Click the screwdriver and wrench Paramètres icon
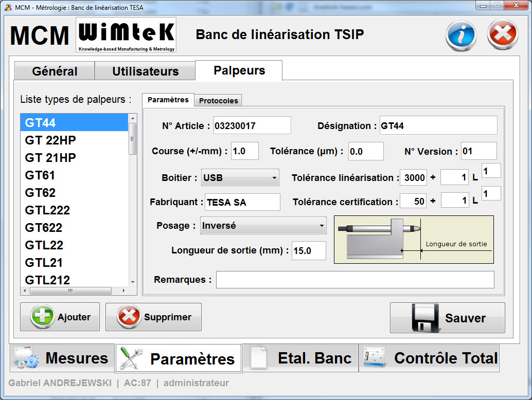The width and height of the screenshot is (532, 400). pos(131,358)
